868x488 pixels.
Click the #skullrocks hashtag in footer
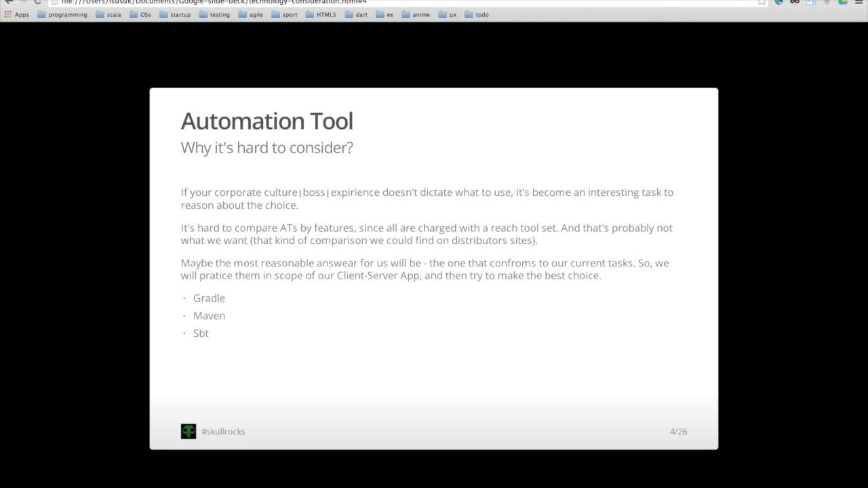(x=223, y=432)
